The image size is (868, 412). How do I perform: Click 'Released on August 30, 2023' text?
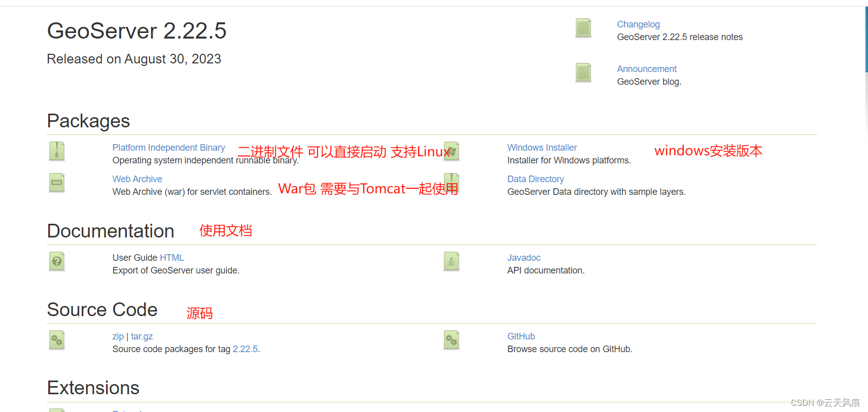click(134, 59)
